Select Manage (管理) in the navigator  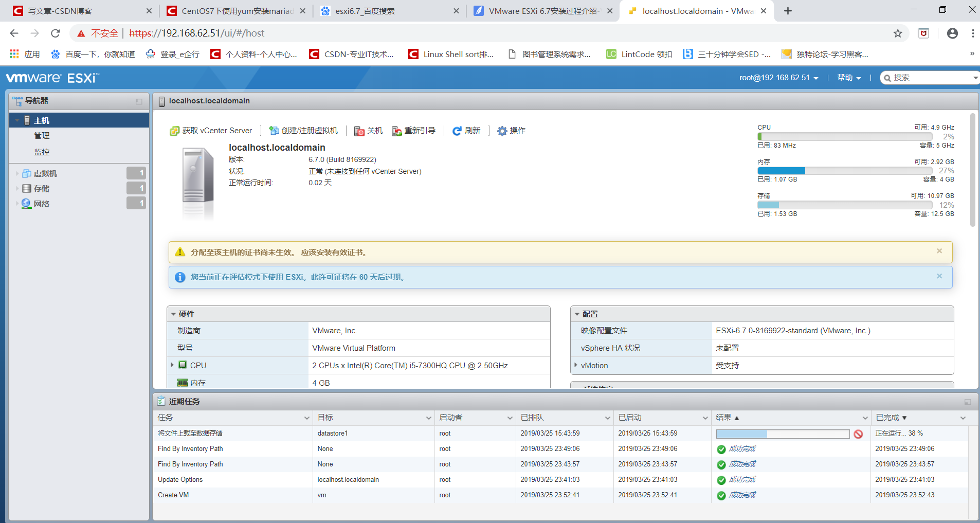tap(42, 136)
